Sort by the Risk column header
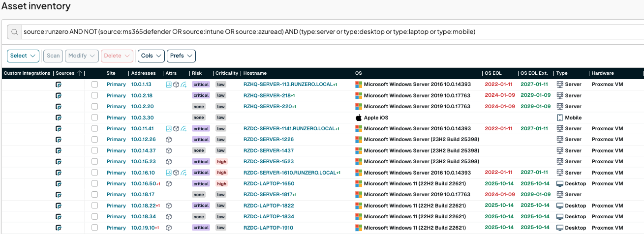Viewport: 644px width, 234px height. click(197, 73)
